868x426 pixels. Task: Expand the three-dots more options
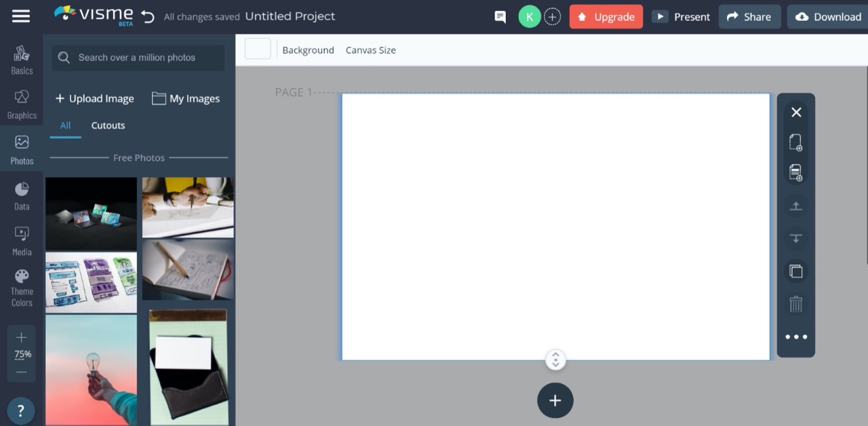[796, 336]
